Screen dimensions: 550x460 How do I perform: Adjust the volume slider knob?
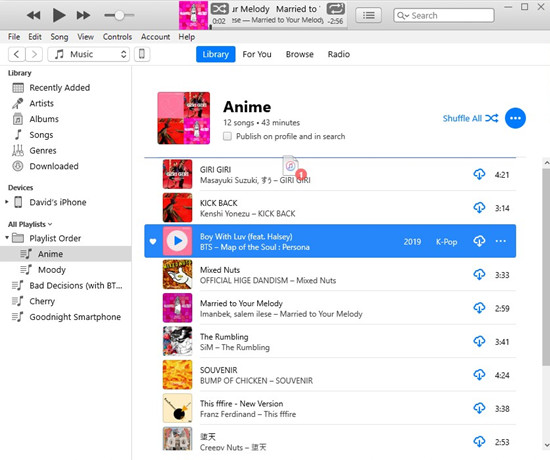click(x=119, y=15)
